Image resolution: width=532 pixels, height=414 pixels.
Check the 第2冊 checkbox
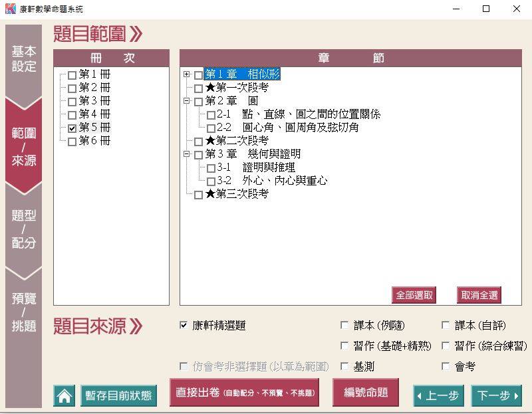pos(72,88)
